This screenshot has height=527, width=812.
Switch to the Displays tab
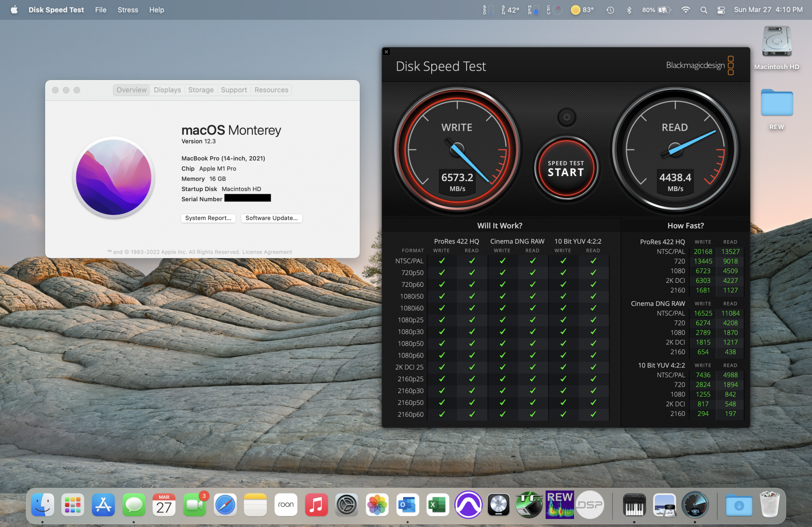pos(167,90)
